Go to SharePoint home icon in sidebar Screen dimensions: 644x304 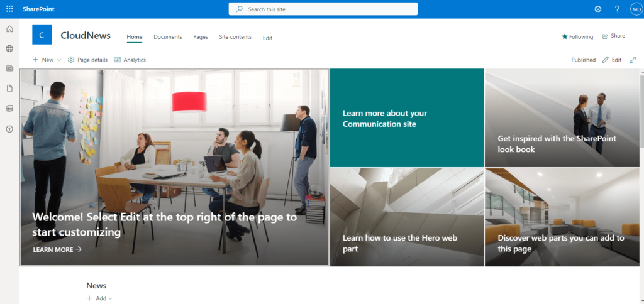[x=9, y=29]
